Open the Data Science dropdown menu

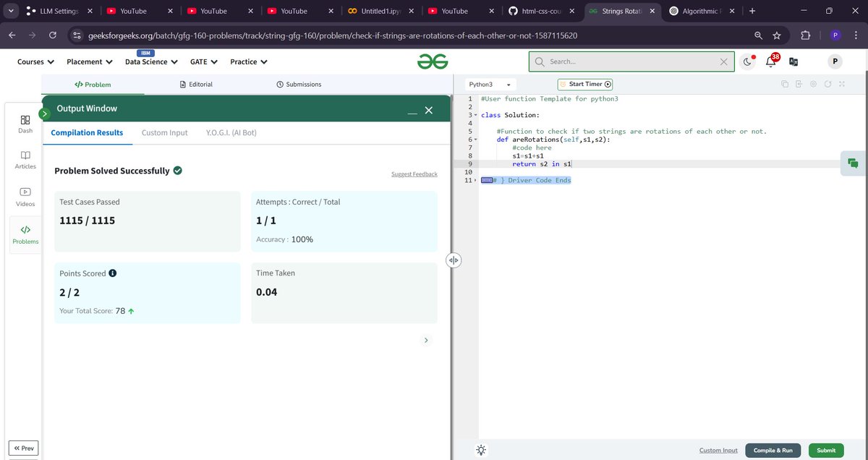coord(151,62)
